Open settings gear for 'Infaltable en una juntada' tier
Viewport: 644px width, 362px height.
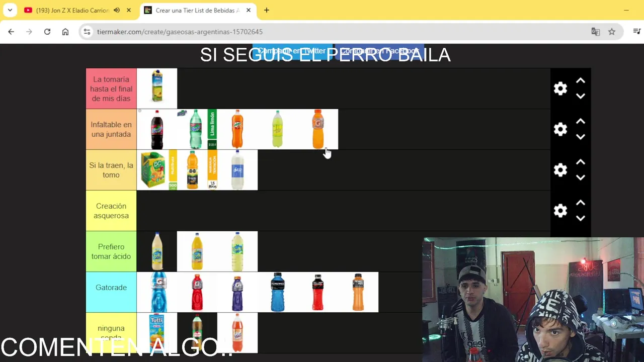tap(560, 129)
